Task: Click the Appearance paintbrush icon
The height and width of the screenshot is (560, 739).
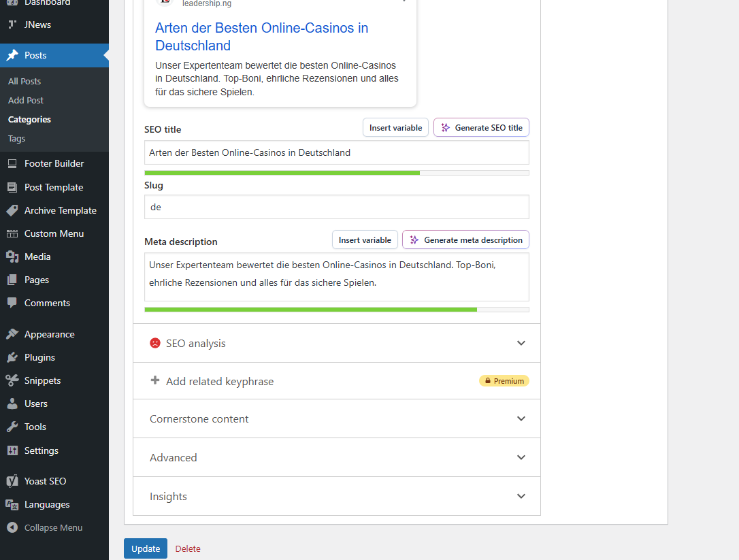Action: pos(12,334)
